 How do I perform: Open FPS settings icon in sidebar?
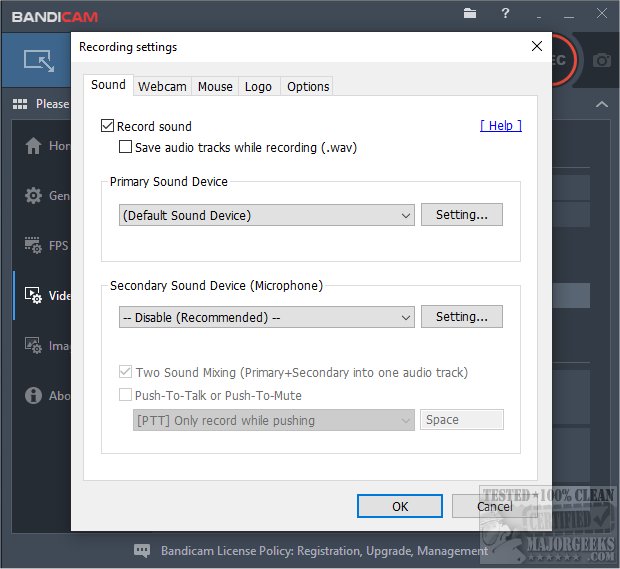[x=33, y=245]
